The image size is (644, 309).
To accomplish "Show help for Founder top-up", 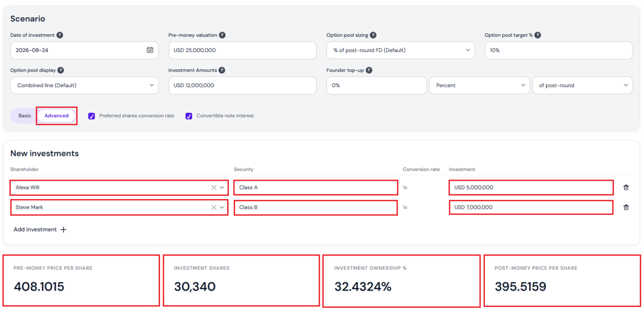I will tap(369, 70).
